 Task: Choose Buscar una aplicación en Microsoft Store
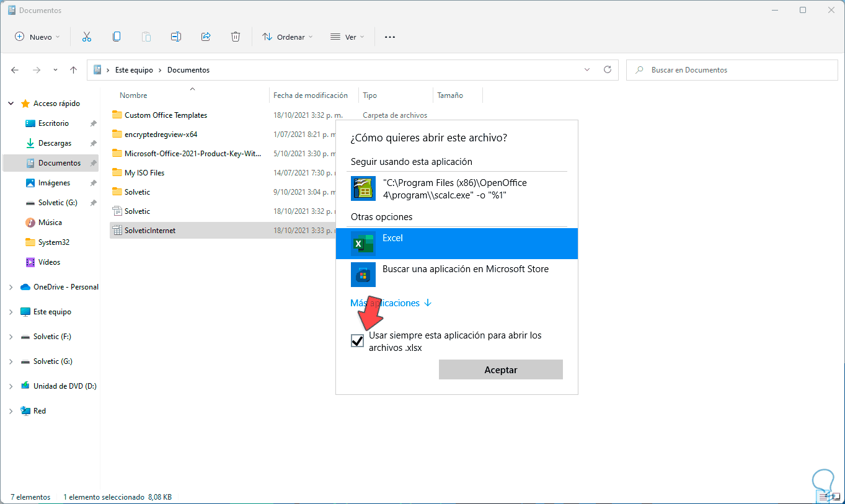pyautogui.click(x=457, y=275)
